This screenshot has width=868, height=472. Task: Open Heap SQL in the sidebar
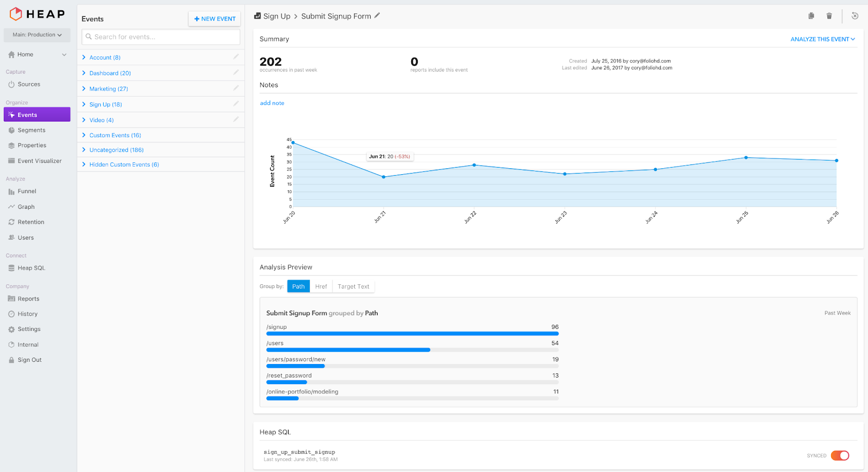[x=31, y=268]
